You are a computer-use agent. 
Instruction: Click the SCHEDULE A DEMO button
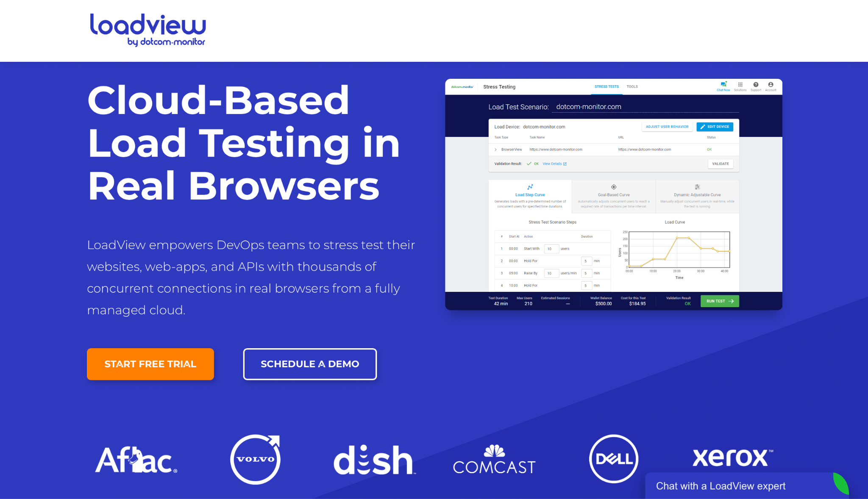point(309,364)
